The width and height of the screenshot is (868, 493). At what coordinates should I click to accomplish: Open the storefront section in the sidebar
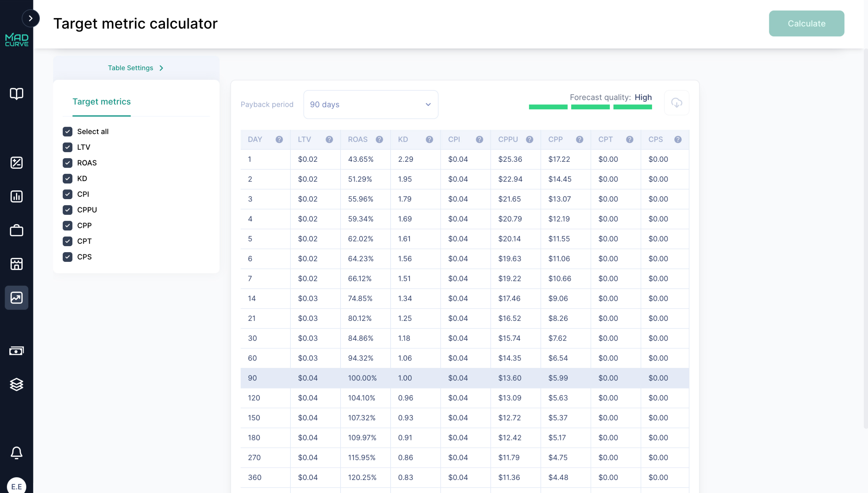[x=17, y=264]
